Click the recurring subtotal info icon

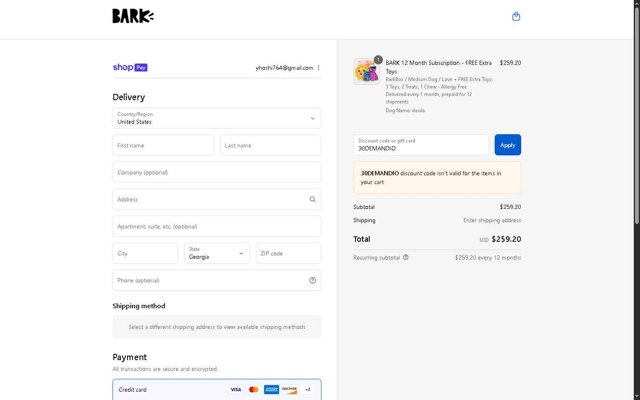click(x=406, y=258)
